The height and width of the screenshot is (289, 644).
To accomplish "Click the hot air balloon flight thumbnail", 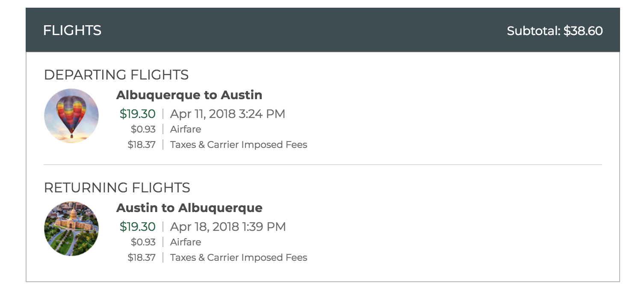I will [71, 116].
